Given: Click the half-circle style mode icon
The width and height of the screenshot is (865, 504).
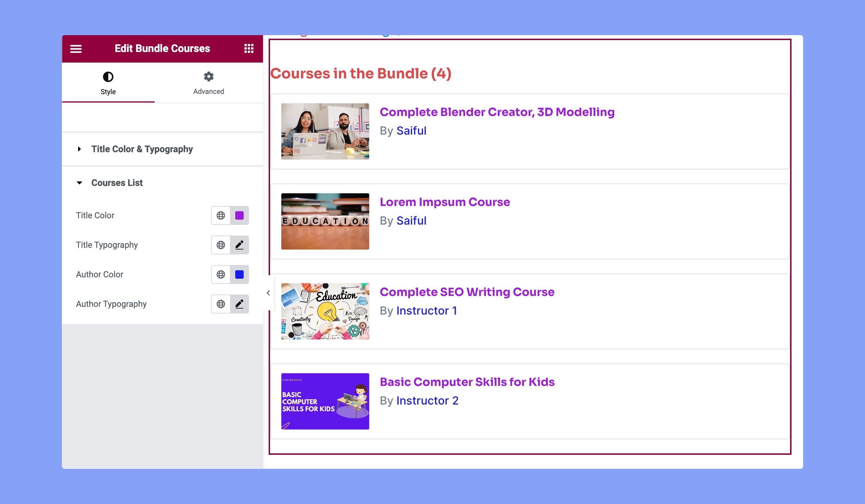Looking at the screenshot, I should (x=108, y=76).
